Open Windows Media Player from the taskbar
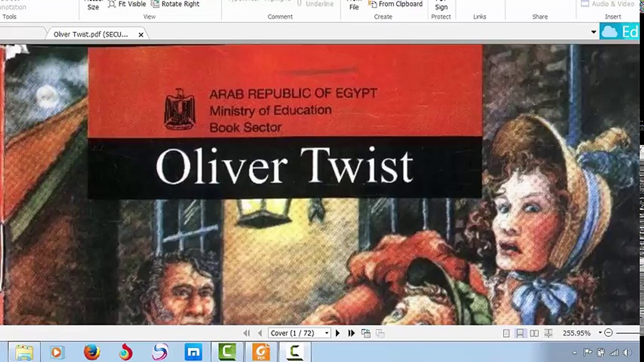 pos(56,352)
